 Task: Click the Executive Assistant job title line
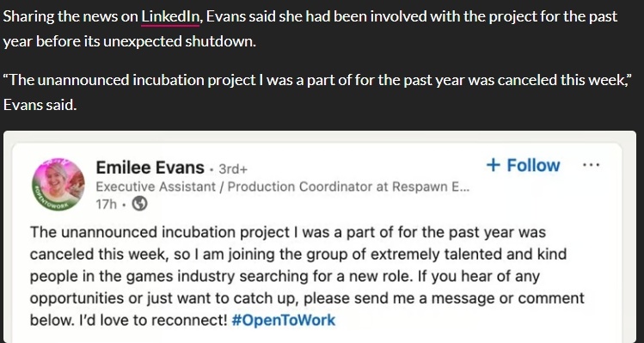point(283,187)
